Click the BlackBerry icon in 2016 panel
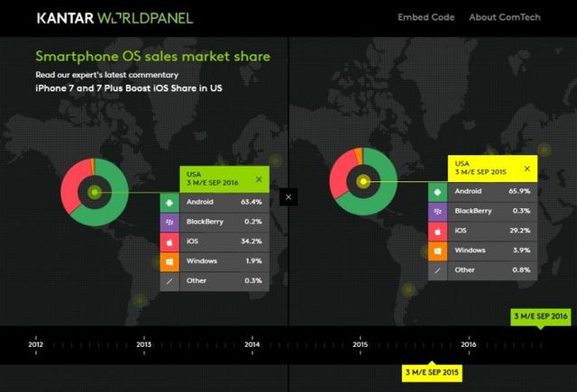577x392 pixels. (169, 222)
